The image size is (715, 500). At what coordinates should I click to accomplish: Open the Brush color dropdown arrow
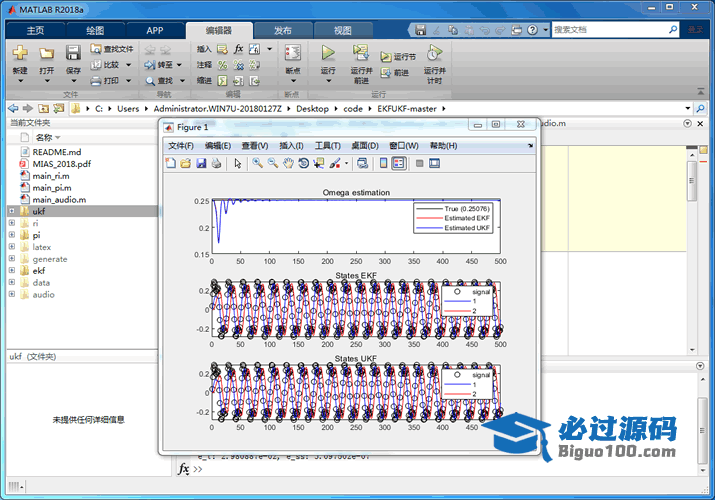click(346, 163)
